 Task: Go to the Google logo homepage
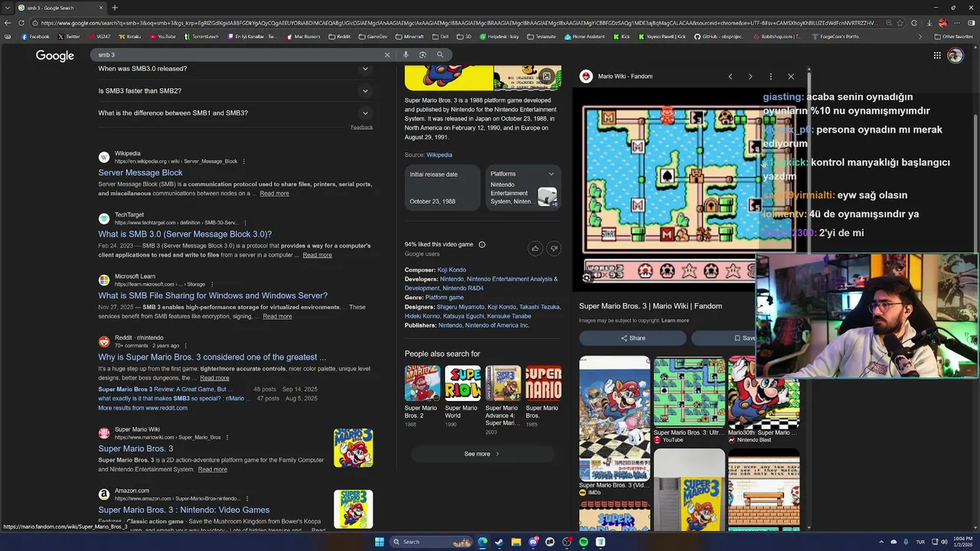click(x=55, y=56)
